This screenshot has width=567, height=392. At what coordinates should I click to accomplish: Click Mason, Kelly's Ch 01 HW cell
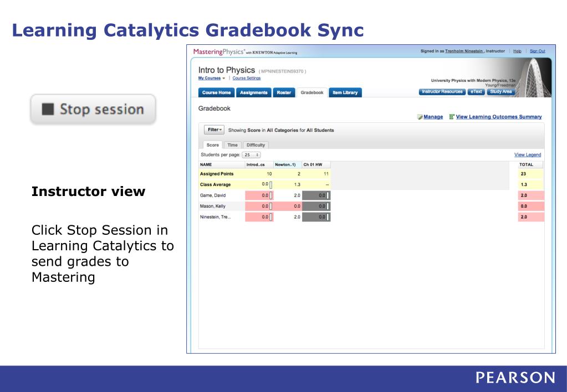pos(316,207)
